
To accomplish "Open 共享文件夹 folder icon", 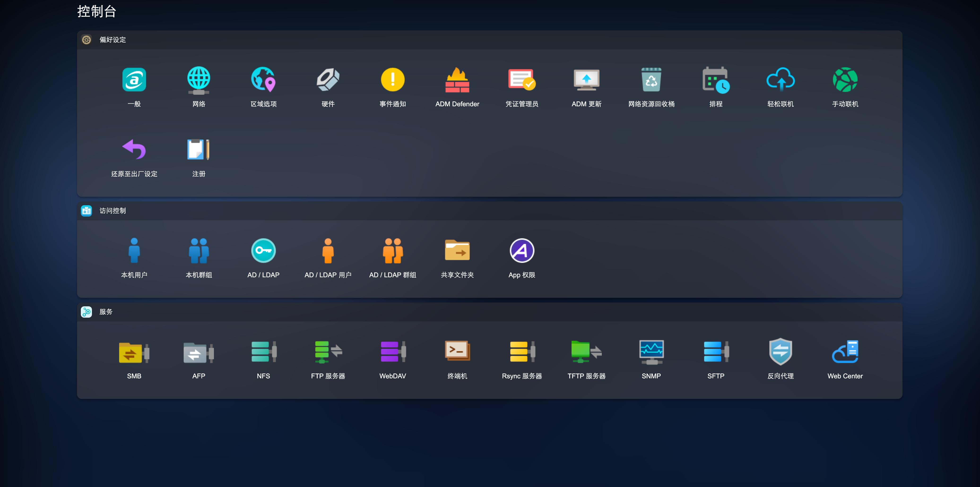I will pyautogui.click(x=457, y=251).
